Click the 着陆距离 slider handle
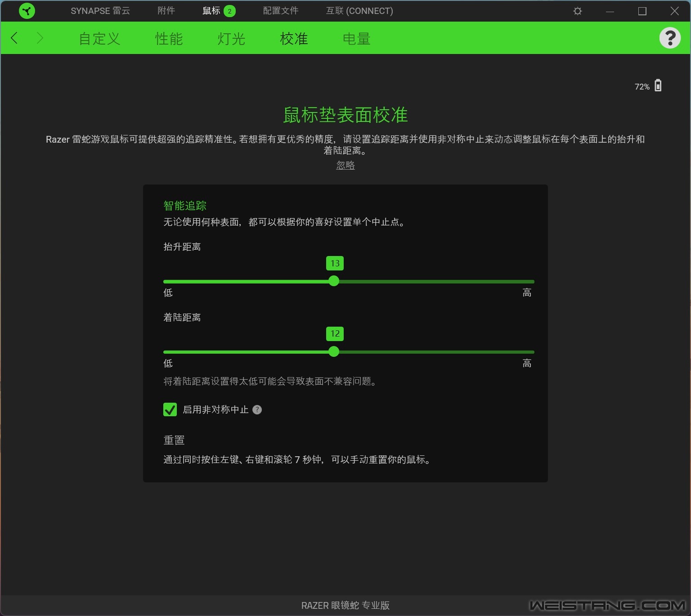 pyautogui.click(x=334, y=351)
